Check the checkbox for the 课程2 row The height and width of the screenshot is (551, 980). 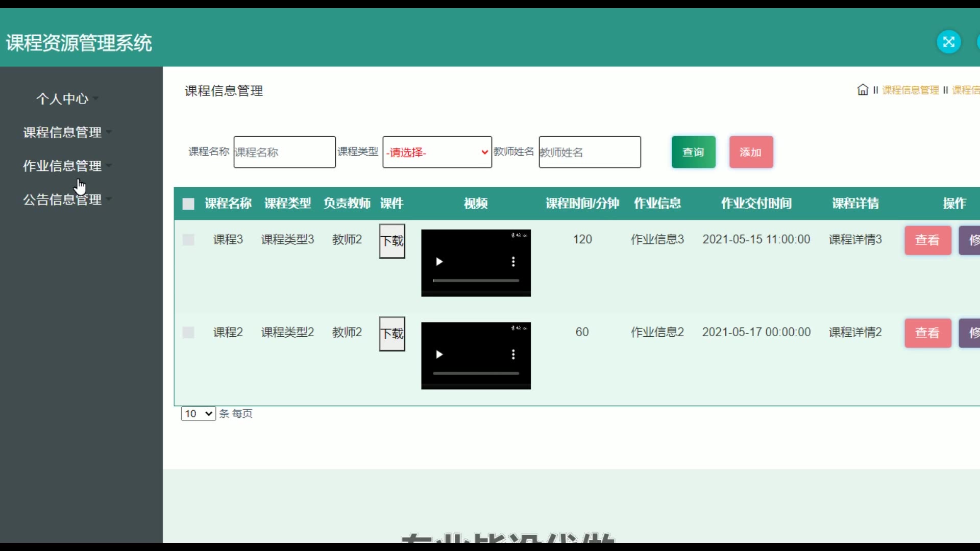188,333
